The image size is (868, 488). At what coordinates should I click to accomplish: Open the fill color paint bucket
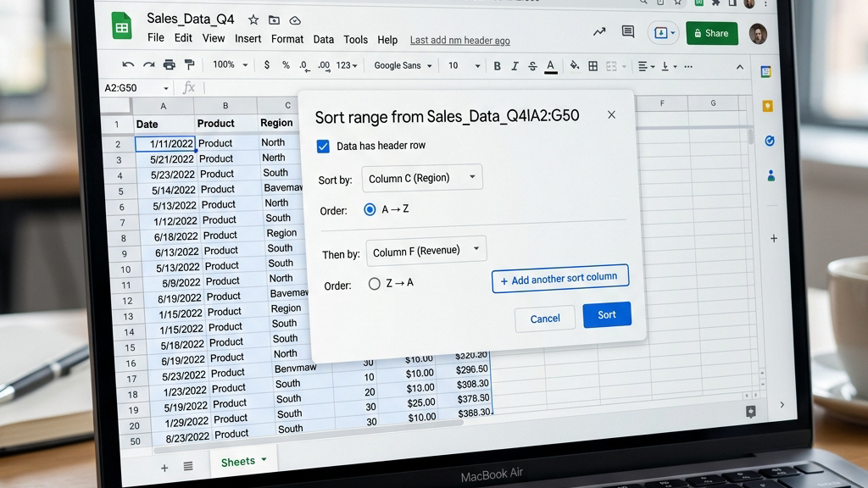[x=575, y=66]
